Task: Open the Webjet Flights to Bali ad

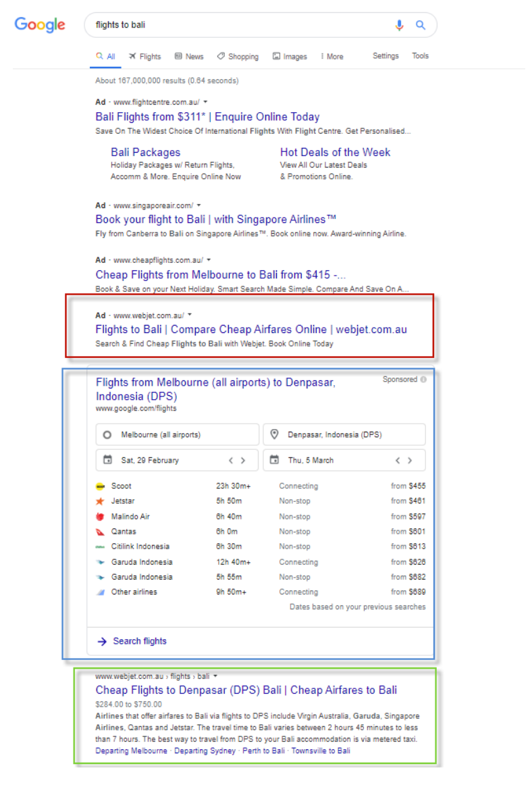Action: pyautogui.click(x=251, y=330)
